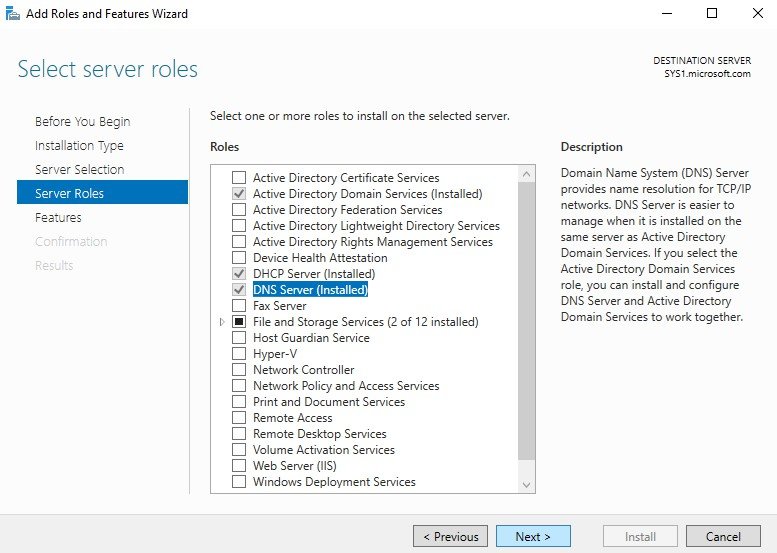The image size is (777, 553).
Task: Select DNS Server (Installed) row text
Action: (x=310, y=289)
